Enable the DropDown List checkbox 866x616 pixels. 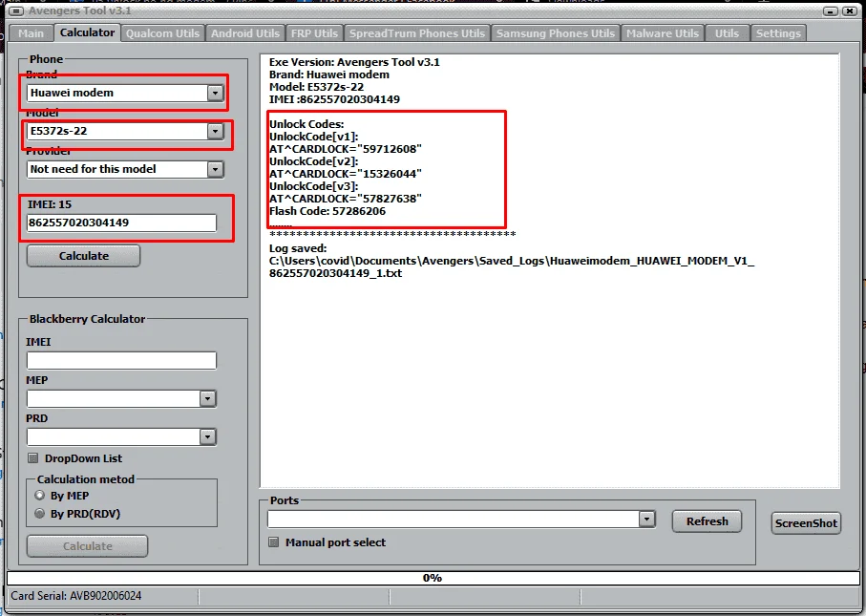33,458
